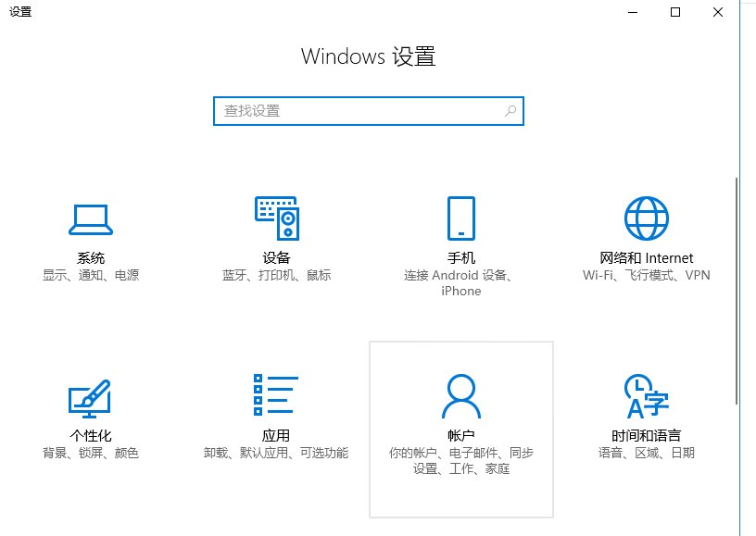Maximize the 设置 window
The width and height of the screenshot is (756, 536).
pos(675,13)
